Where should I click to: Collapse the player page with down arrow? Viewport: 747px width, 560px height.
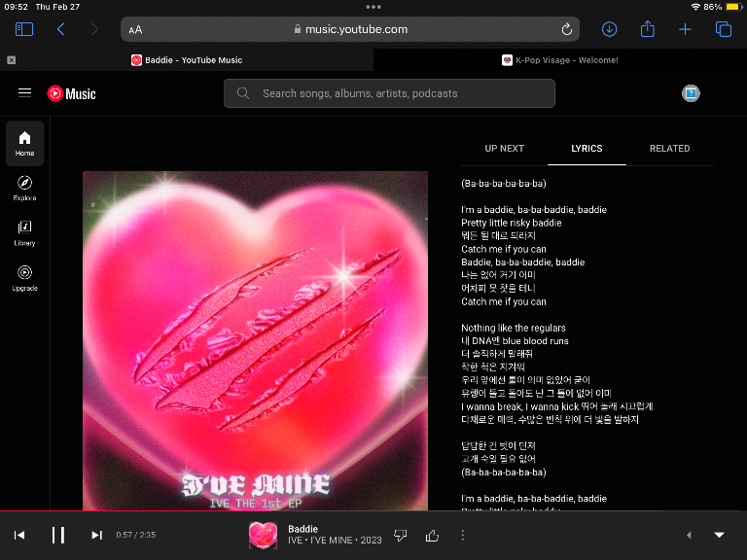pyautogui.click(x=720, y=536)
